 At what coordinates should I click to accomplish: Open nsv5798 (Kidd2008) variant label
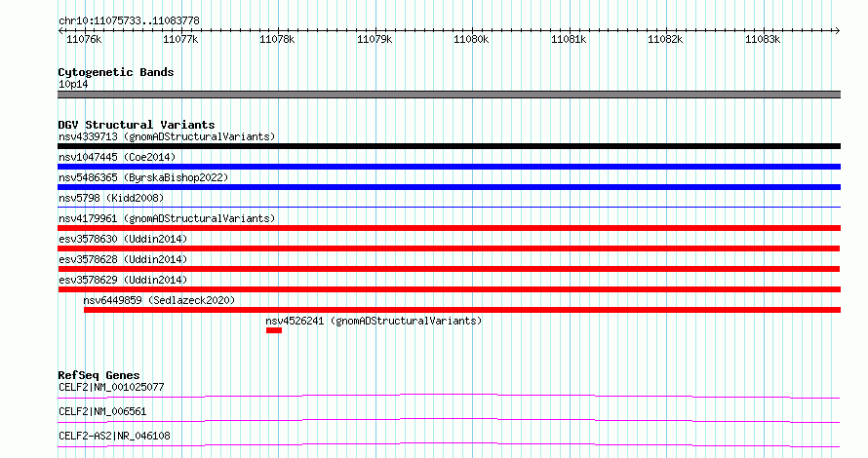click(111, 198)
